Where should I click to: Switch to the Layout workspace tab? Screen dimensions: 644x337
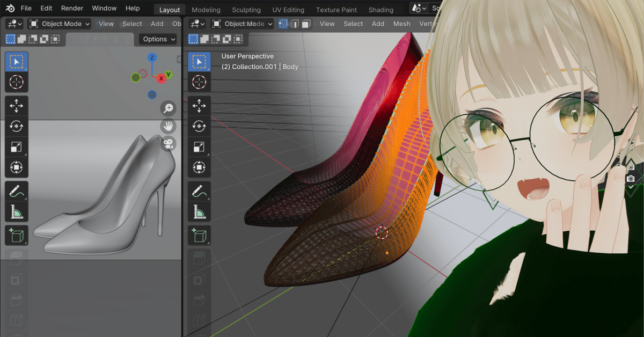pos(170,10)
